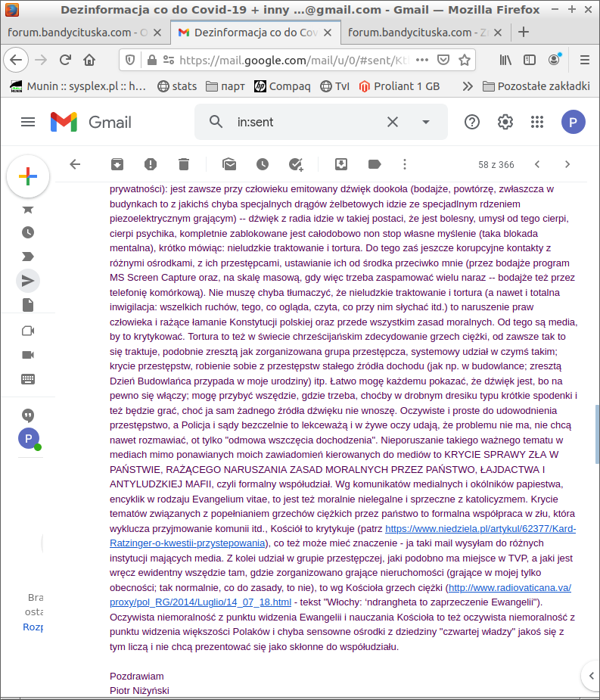Viewport: 600px width, 700px height.
Task: Archive this email
Action: (117, 164)
